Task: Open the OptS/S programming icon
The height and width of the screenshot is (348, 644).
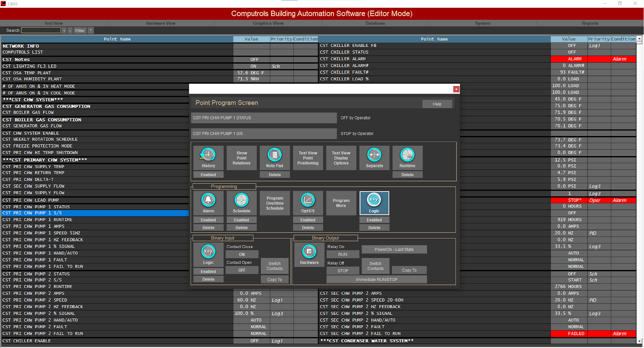Action: click(308, 203)
